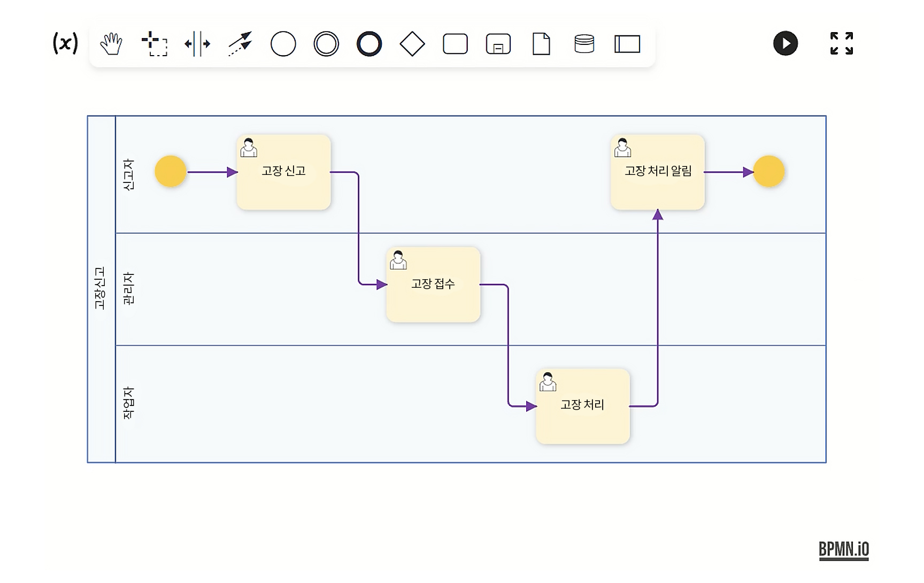Select the expanded subprocess tool

498,44
